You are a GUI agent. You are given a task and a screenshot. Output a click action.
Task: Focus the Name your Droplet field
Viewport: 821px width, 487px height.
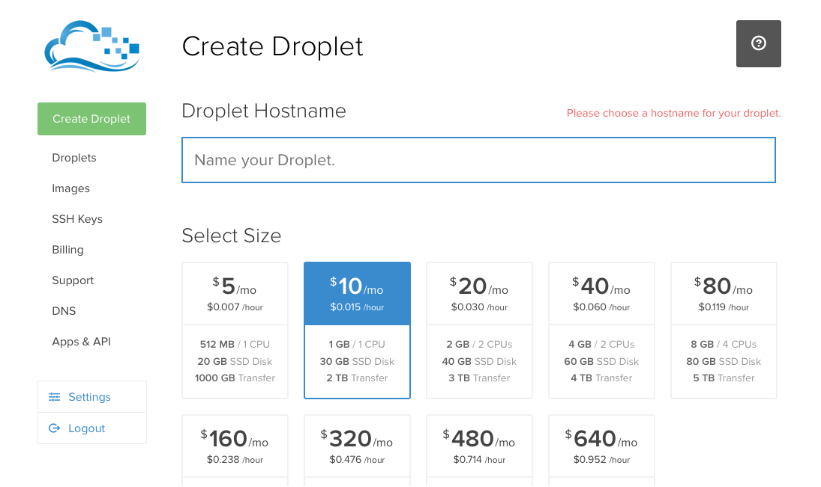[479, 160]
